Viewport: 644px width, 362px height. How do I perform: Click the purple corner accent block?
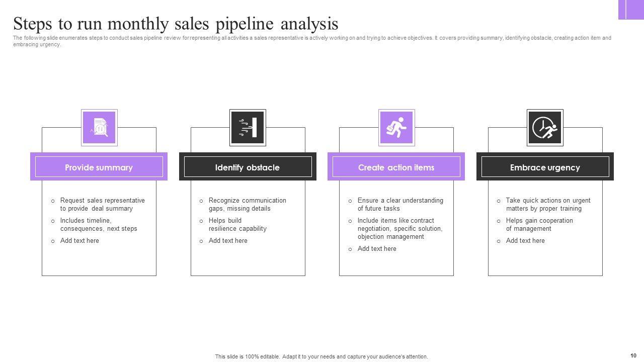point(631,10)
